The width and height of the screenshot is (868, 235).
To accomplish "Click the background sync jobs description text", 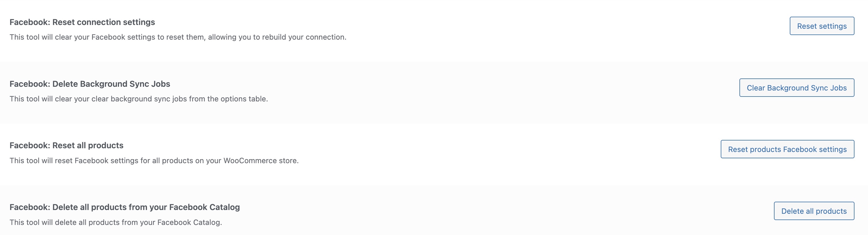I will [139, 99].
